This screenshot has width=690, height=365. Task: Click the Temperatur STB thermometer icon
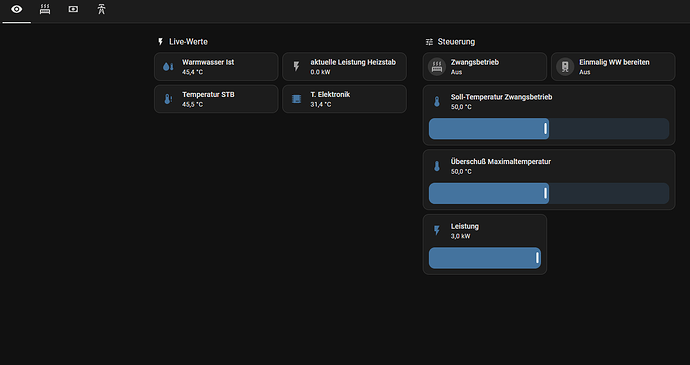(x=168, y=99)
